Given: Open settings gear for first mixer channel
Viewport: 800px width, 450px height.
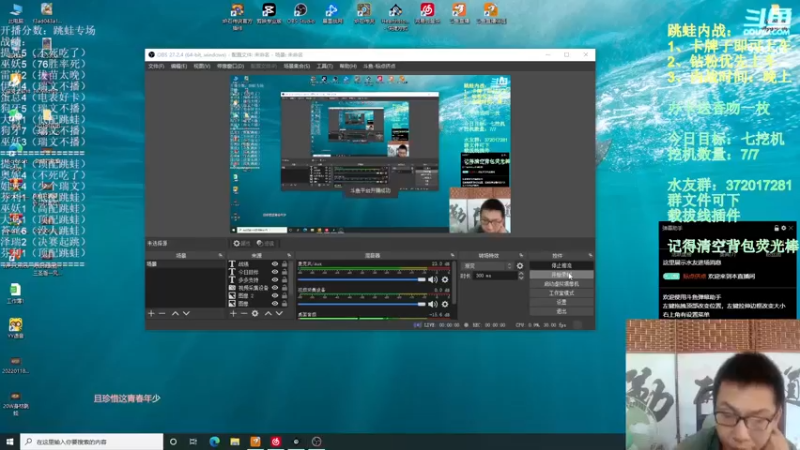Looking at the screenshot, I should click(445, 280).
